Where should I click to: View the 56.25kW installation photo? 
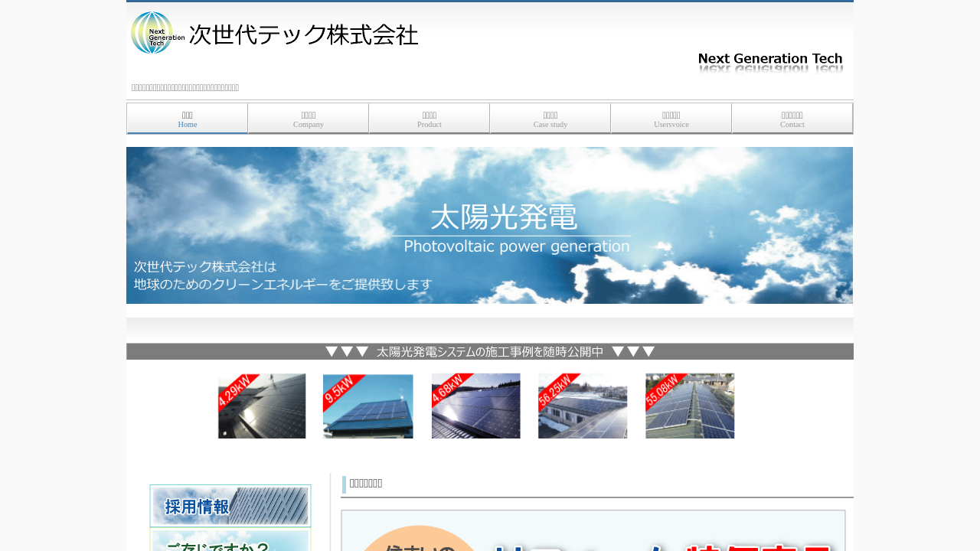(x=583, y=406)
